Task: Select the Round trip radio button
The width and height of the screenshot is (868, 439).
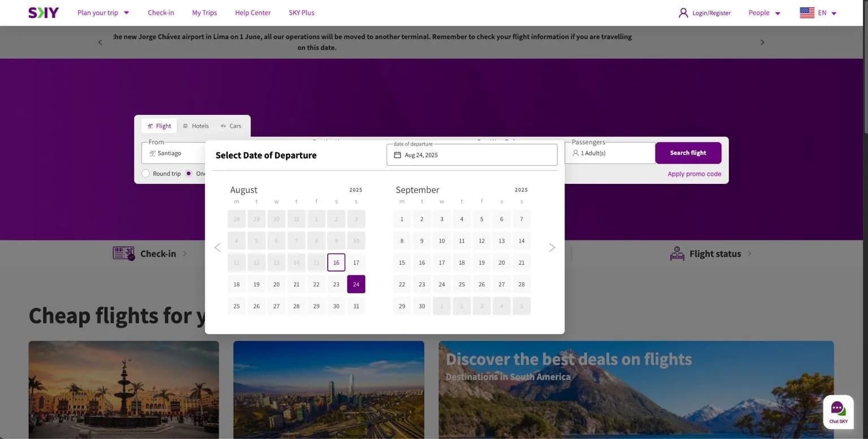Action: 146,174
